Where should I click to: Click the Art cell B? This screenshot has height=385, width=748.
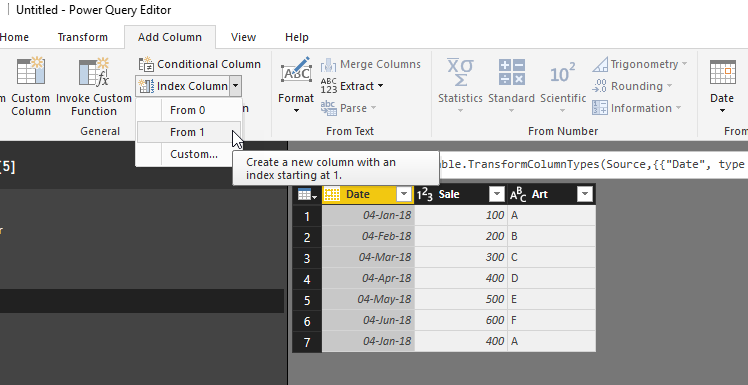552,237
